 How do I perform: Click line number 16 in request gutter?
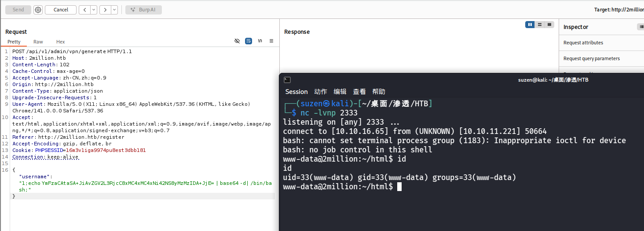[5, 170]
